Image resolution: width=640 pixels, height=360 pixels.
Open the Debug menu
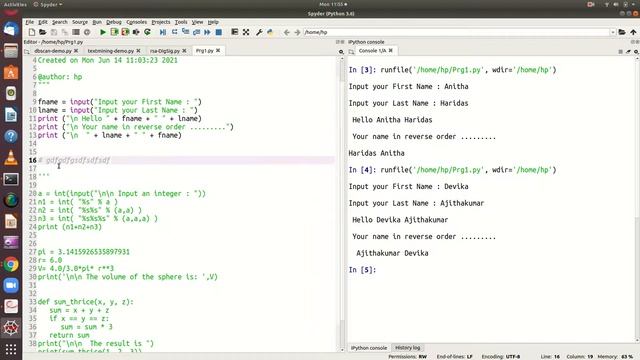click(114, 22)
